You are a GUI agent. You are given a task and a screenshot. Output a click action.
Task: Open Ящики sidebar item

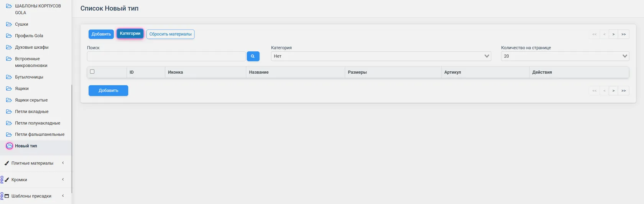[22, 89]
